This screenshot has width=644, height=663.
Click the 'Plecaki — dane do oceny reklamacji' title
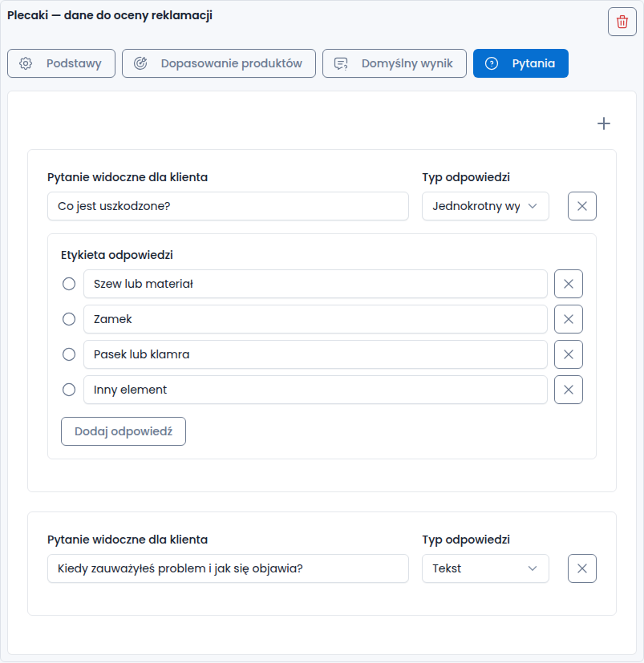pos(110,15)
